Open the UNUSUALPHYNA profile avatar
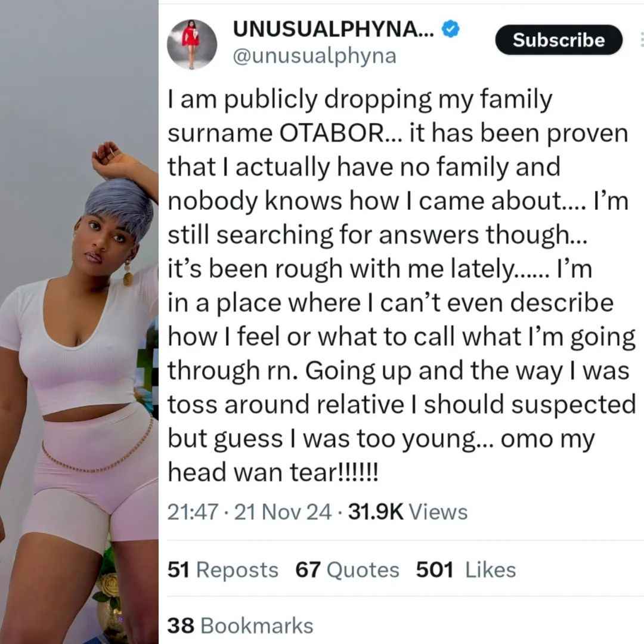 [192, 44]
